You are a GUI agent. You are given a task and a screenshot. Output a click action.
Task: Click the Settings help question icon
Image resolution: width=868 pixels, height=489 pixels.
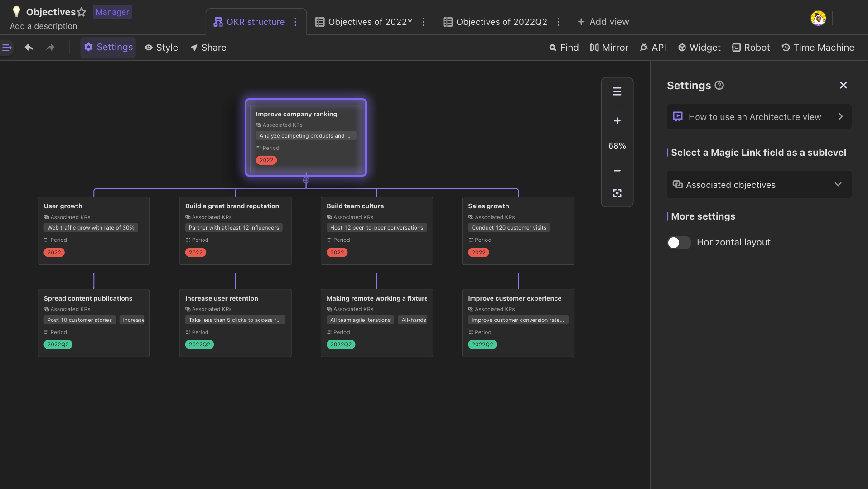click(719, 85)
